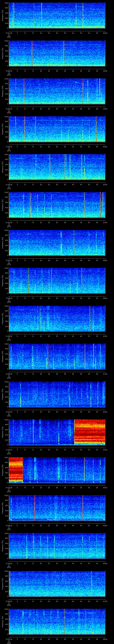Click the 38:00 end label of the 15:37 spectrogram

(105, 260)
